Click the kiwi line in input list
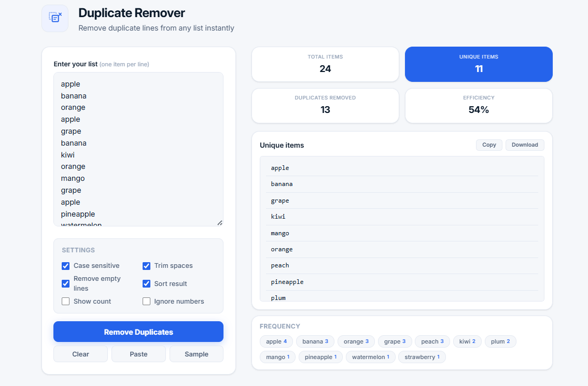588x386 pixels. click(x=68, y=155)
